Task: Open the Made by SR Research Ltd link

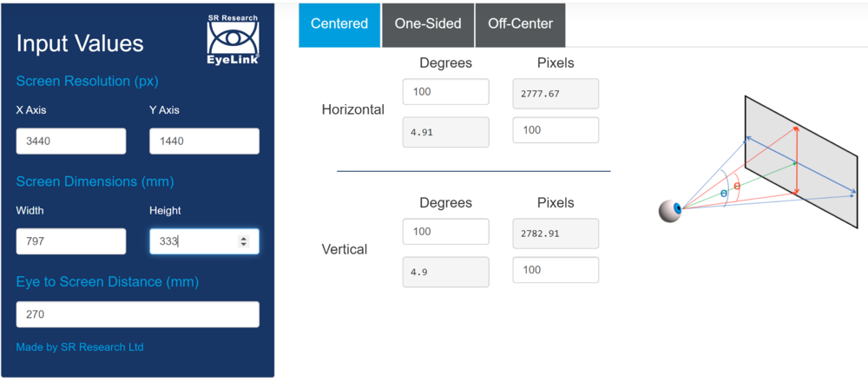Action: tap(80, 347)
